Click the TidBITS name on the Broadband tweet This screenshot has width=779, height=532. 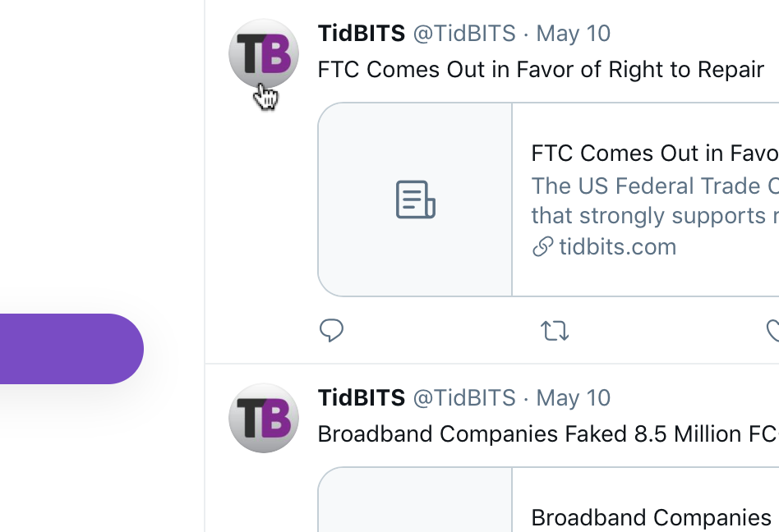coord(362,398)
